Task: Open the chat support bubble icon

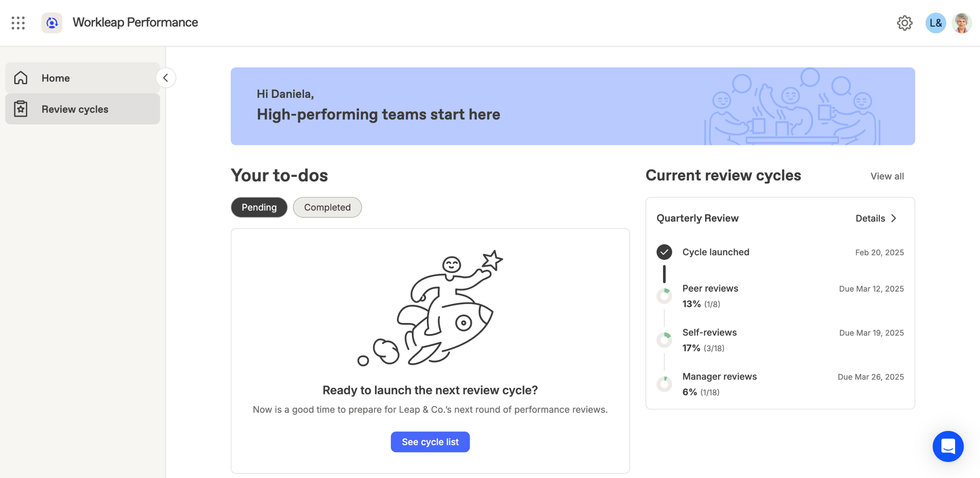Action: click(948, 446)
